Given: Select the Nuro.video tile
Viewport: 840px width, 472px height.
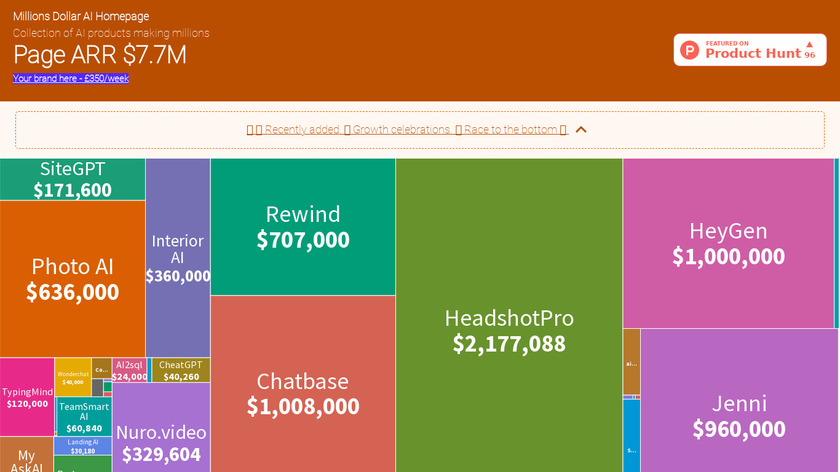Looking at the screenshot, I should click(x=161, y=428).
